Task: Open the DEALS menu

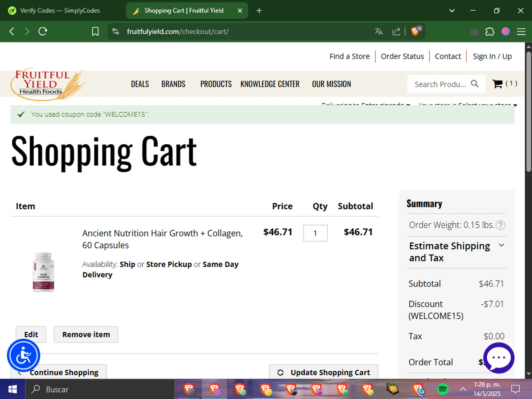Action: [140, 84]
